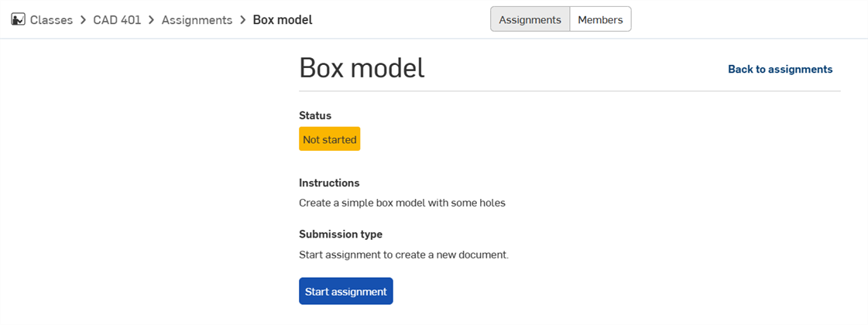Go to the CAD 401 breadcrumb

click(x=116, y=20)
